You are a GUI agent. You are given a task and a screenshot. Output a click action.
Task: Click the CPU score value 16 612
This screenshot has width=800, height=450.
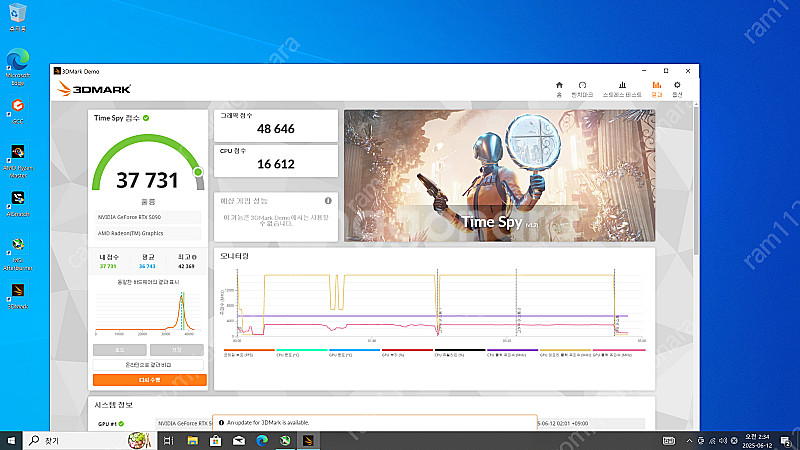(x=276, y=164)
